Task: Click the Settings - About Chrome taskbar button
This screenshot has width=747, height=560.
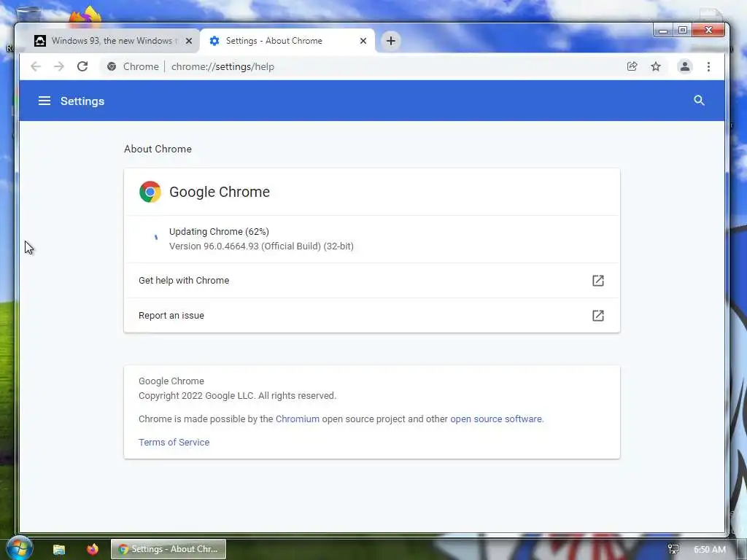Action: (x=169, y=549)
